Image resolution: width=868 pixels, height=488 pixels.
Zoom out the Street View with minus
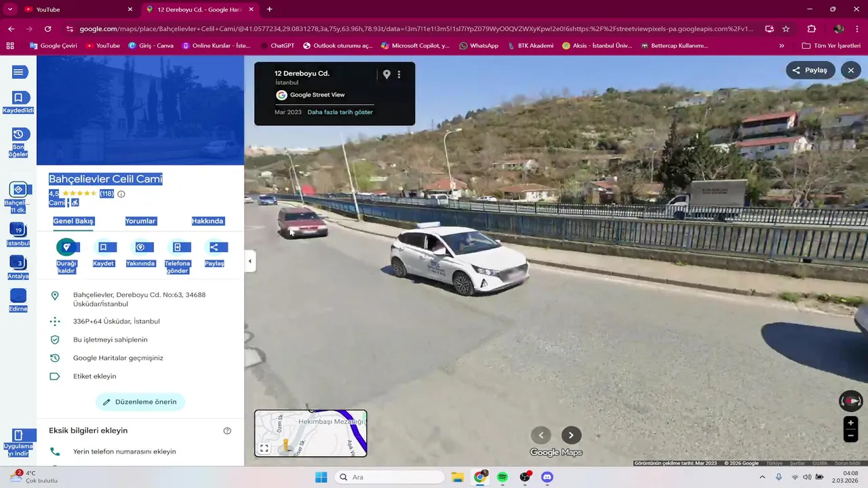click(x=850, y=436)
